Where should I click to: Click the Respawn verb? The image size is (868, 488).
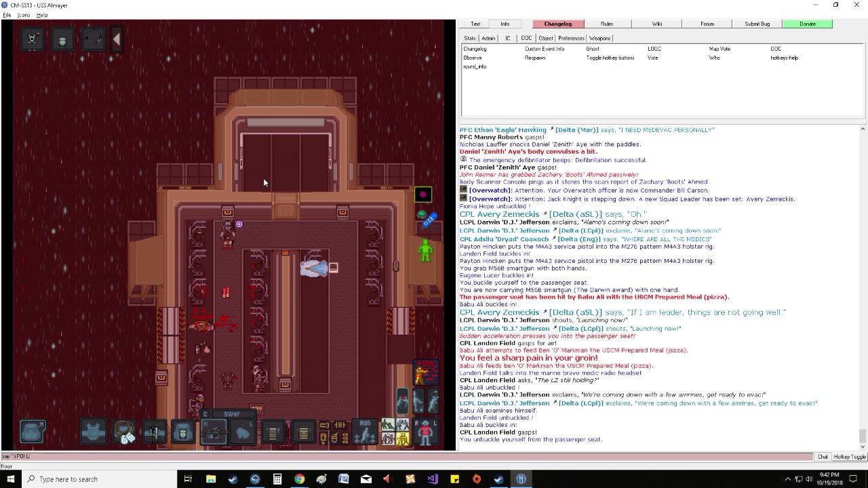pyautogui.click(x=535, y=58)
